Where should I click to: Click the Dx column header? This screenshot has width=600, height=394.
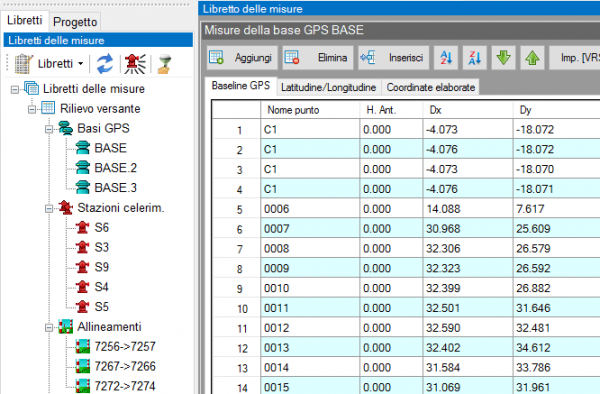468,110
